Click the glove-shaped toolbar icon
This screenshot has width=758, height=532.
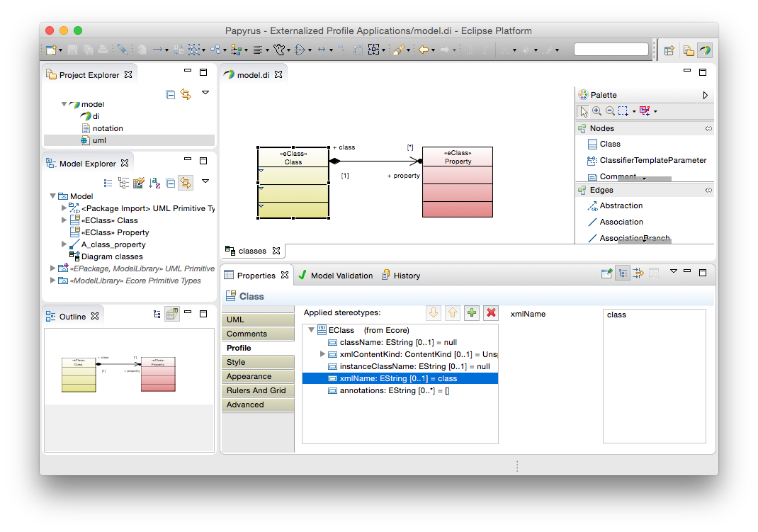279,50
